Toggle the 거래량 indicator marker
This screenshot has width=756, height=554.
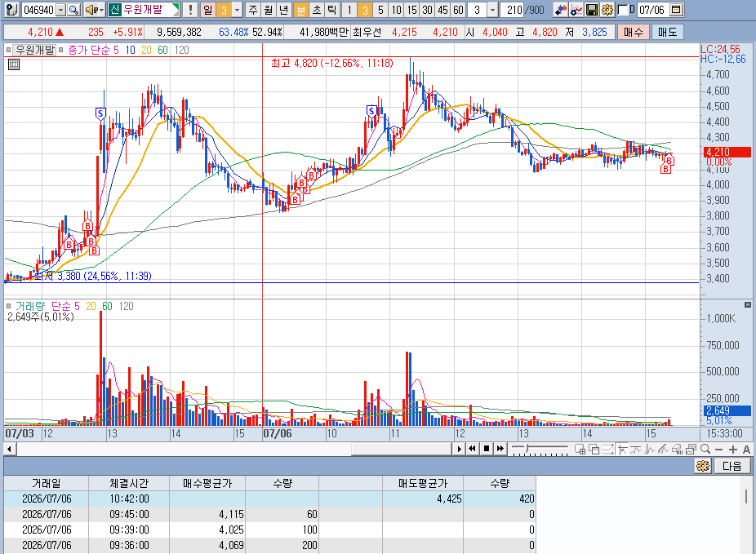pyautogui.click(x=8, y=306)
